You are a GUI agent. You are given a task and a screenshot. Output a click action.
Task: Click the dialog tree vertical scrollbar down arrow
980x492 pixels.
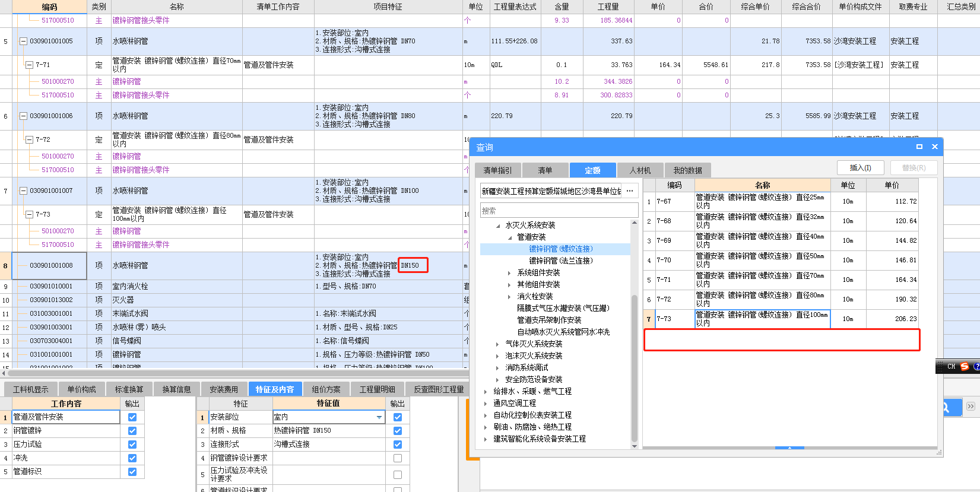635,446
